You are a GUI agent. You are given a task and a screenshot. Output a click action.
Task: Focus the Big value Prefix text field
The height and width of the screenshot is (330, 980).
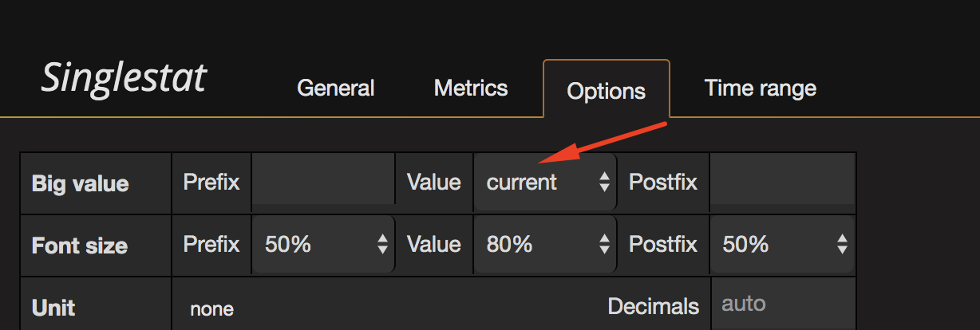tap(323, 182)
